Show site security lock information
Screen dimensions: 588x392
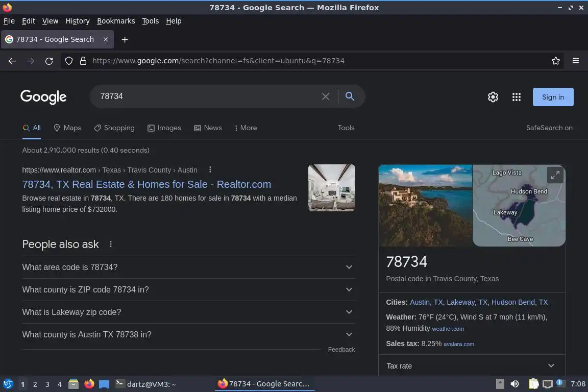point(83,61)
